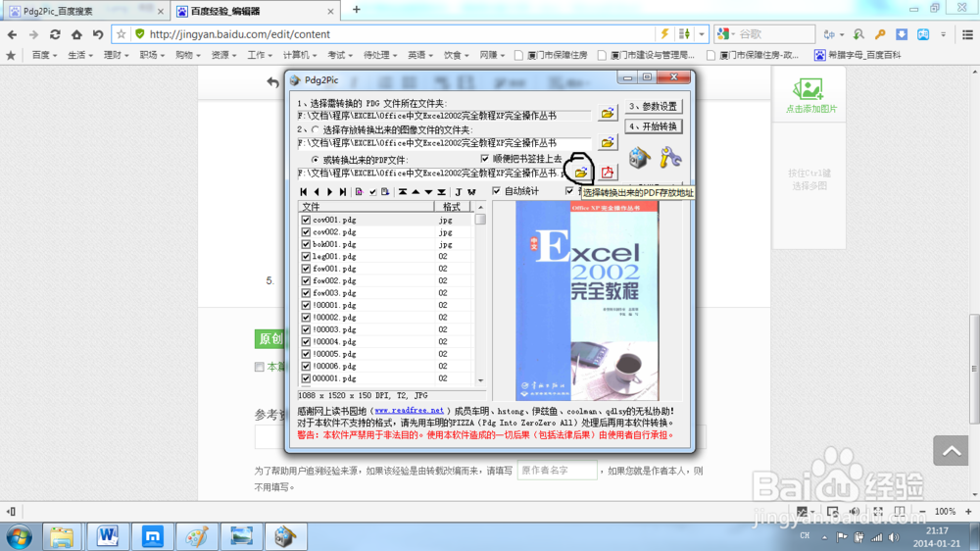Open the browser main menu icon
This screenshot has height=551, width=980.
pyautogui.click(x=967, y=34)
